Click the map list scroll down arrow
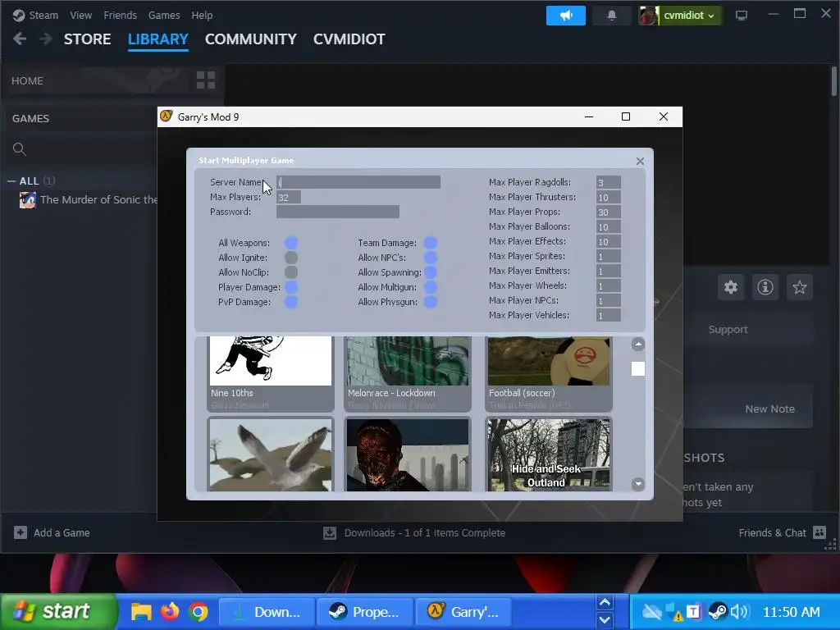Screen dimensions: 840x630 pos(637,484)
